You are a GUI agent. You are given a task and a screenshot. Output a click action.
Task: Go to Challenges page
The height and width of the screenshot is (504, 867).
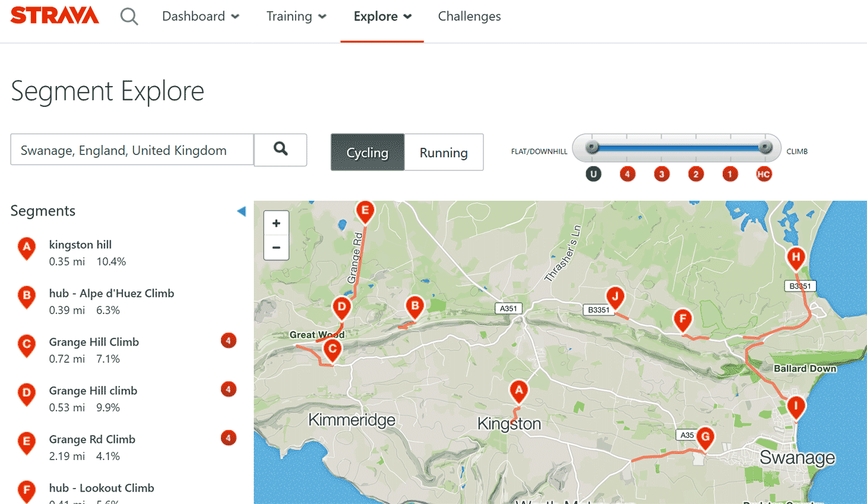[469, 17]
